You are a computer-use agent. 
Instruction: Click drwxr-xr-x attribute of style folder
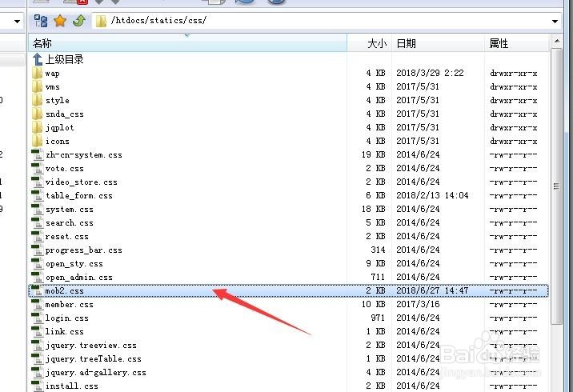click(x=514, y=101)
